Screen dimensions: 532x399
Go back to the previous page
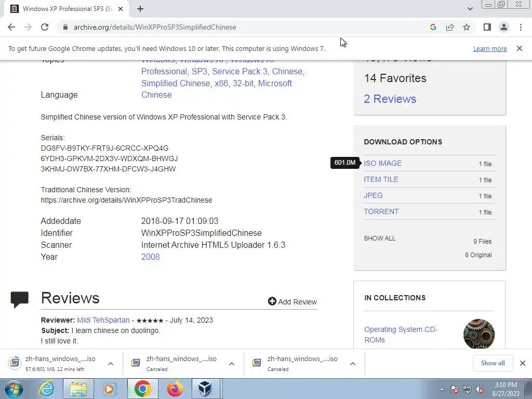pyautogui.click(x=11, y=27)
